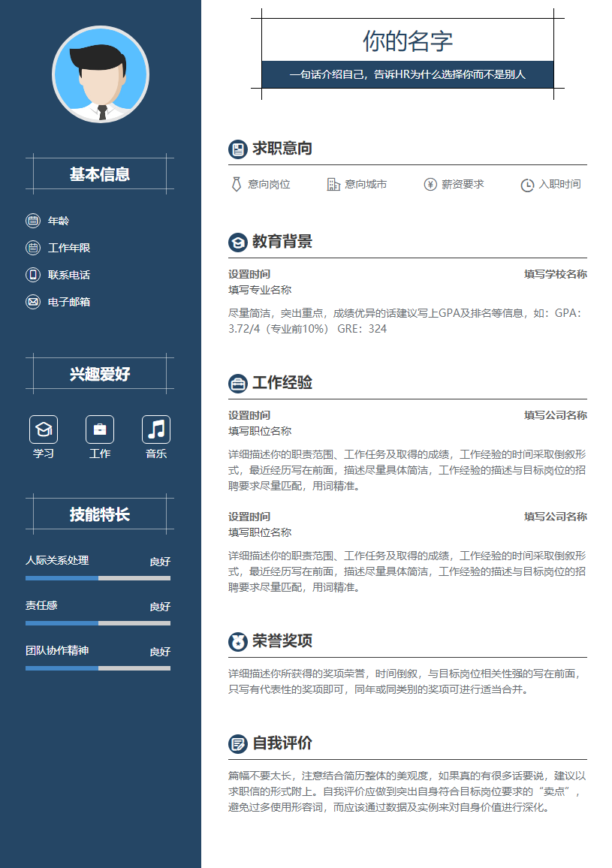Click the 工作经验 briefcase section icon

[238, 383]
